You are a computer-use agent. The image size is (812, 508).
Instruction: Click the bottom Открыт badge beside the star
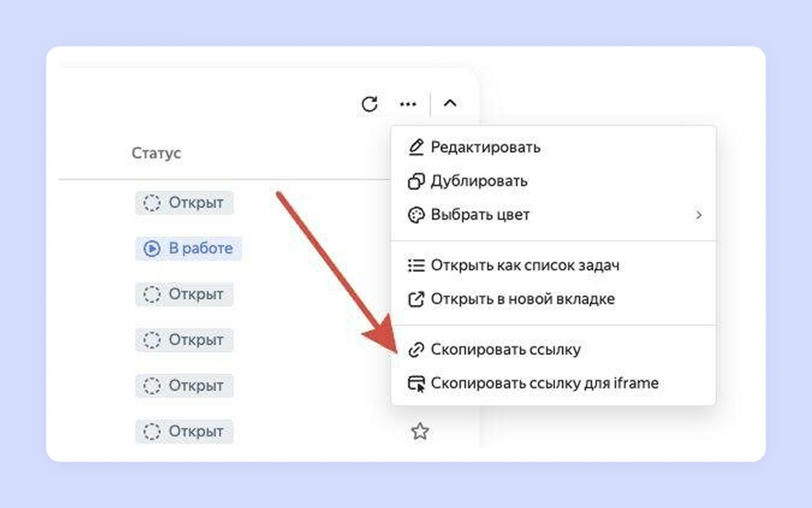[184, 432]
